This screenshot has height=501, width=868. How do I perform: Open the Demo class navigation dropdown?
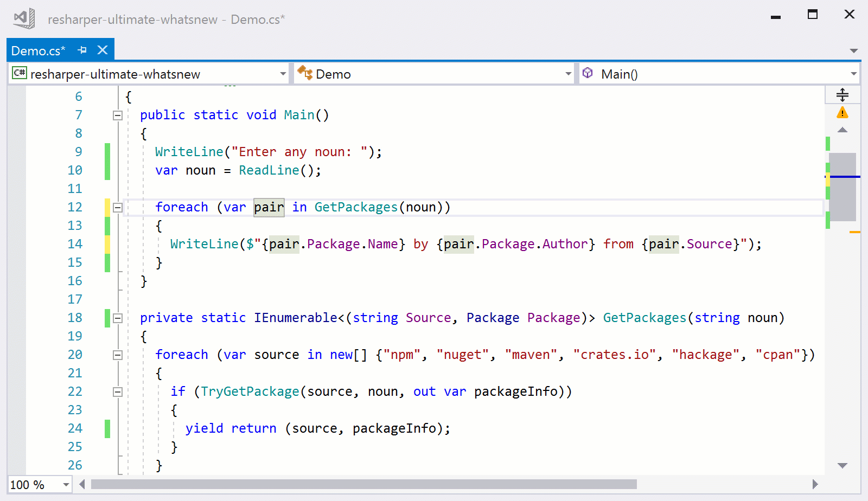[568, 74]
